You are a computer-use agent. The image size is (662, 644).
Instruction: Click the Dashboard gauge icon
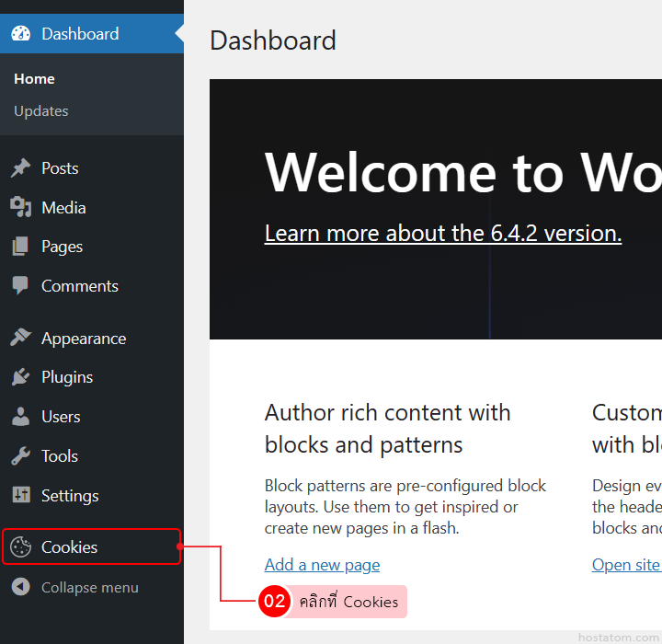pos(20,34)
